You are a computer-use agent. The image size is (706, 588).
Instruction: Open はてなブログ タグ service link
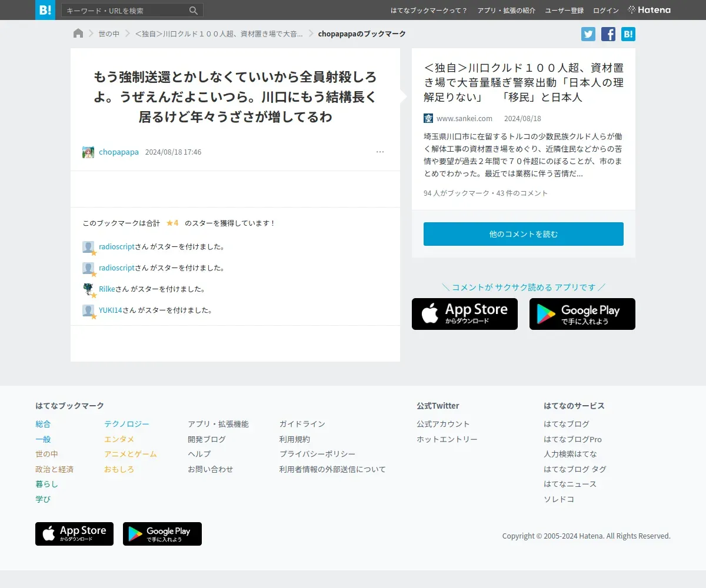(575, 469)
